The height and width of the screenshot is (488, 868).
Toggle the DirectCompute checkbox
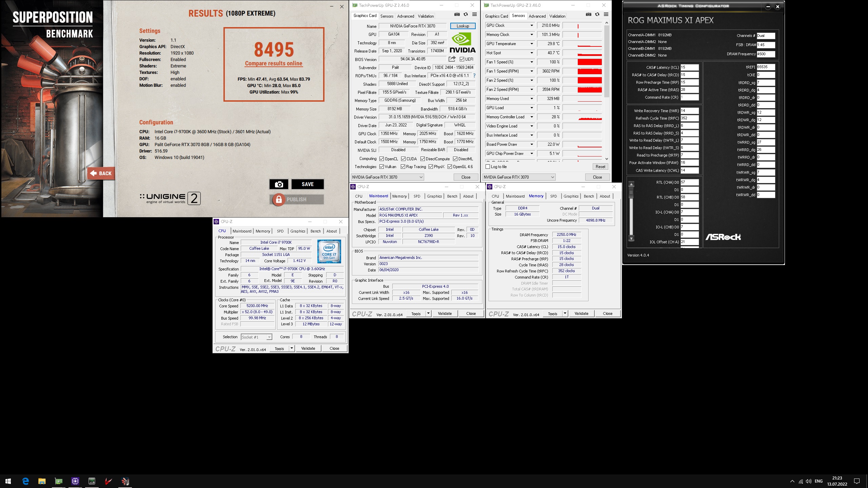(x=422, y=159)
